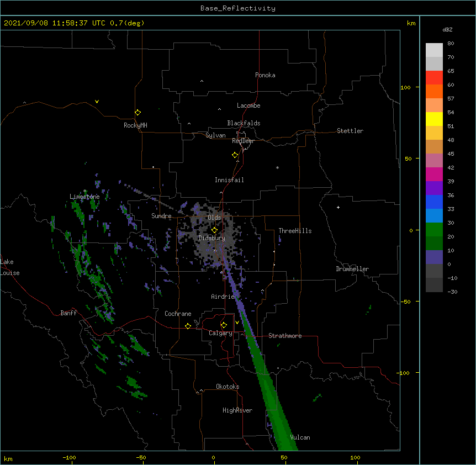476x465 pixels.
Task: Select the bright green 20–30 dBZ swatch
Action: [x=434, y=230]
